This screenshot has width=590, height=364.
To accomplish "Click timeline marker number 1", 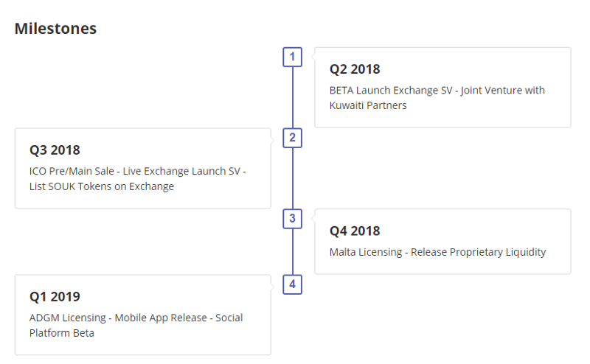I will click(293, 57).
